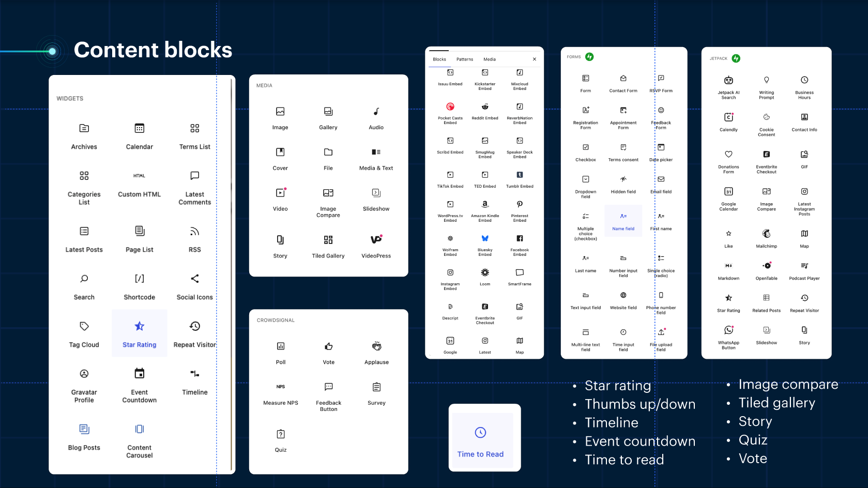Switch to the Blocks tab
868x488 pixels.
[439, 59]
